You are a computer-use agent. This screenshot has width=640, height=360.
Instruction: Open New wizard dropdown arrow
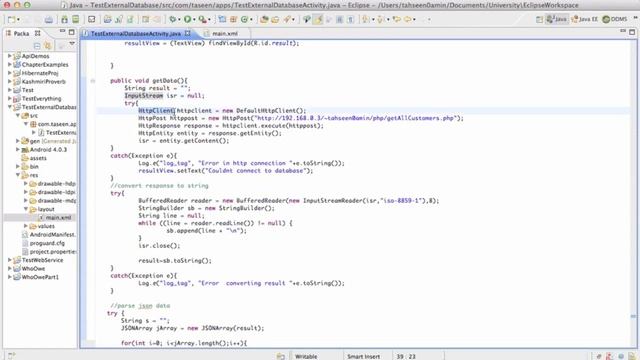pyautogui.click(x=18, y=20)
